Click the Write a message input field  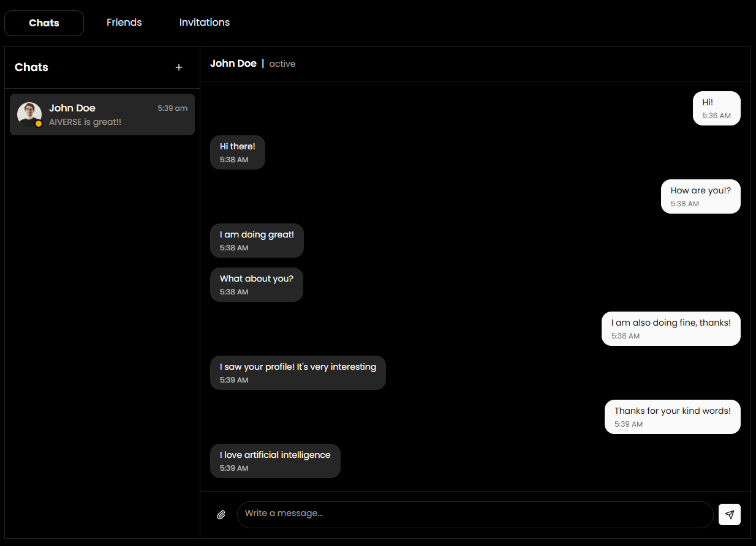pyautogui.click(x=475, y=514)
